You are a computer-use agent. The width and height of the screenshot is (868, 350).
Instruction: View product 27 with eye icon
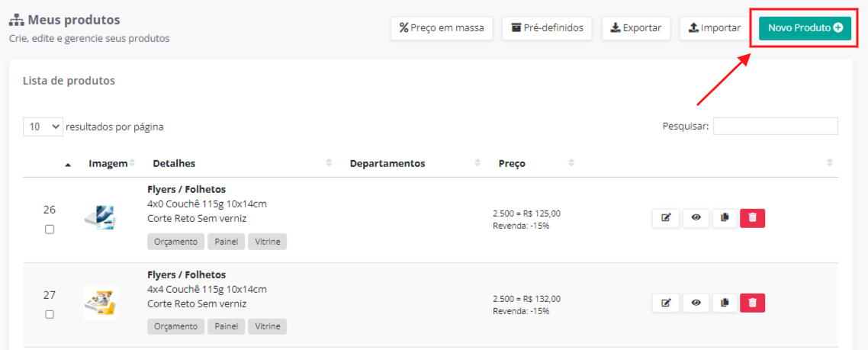(696, 303)
